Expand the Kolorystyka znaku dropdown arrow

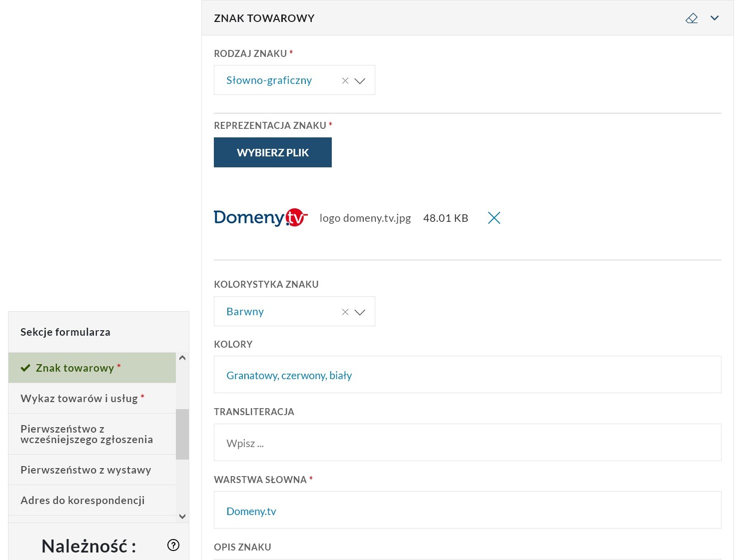click(x=360, y=312)
